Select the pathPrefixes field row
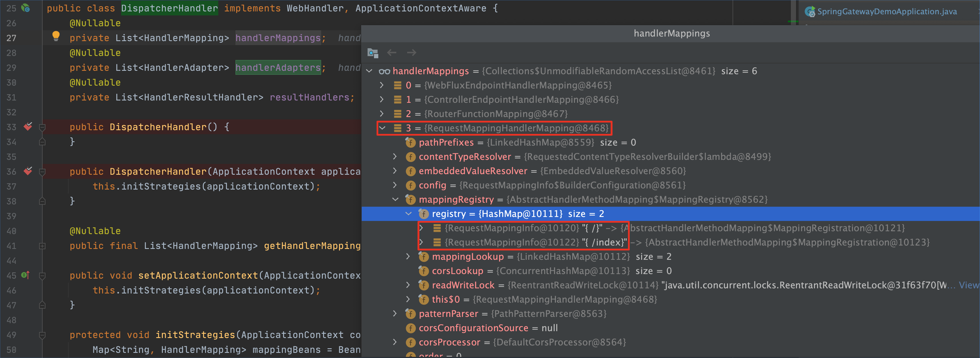The image size is (980, 358). pos(670,142)
